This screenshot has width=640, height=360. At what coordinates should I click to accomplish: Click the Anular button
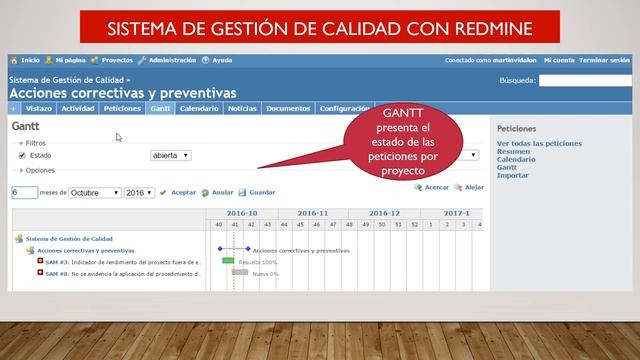(x=222, y=193)
